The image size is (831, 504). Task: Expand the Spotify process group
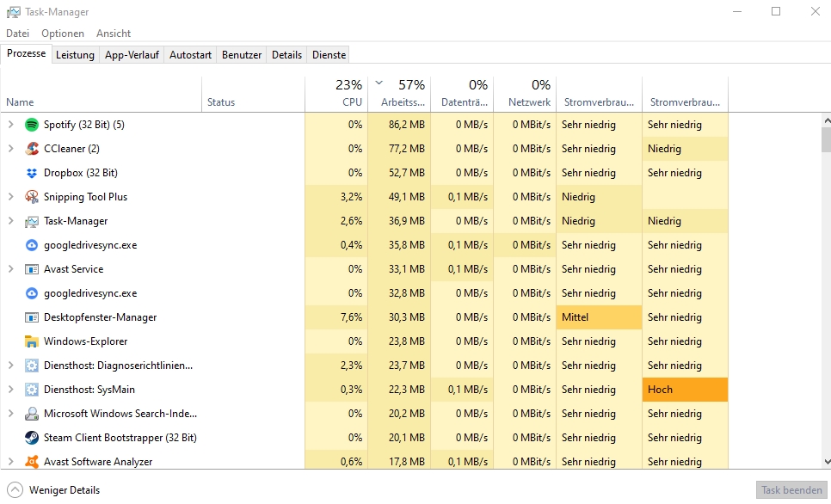(11, 125)
